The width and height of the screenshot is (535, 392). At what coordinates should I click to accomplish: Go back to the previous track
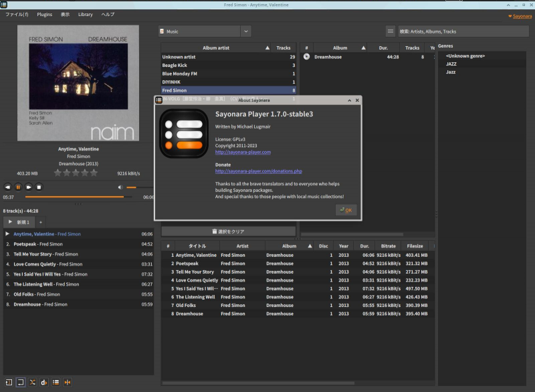point(7,187)
